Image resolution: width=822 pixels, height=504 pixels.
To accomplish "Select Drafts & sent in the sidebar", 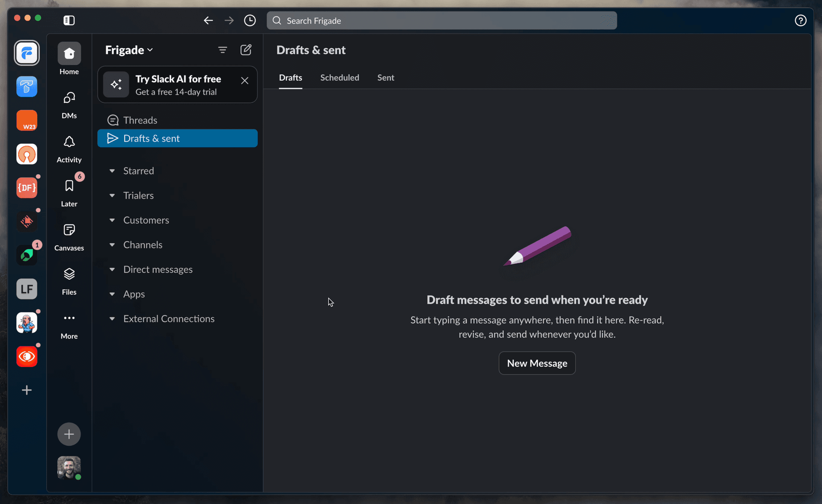I will pos(177,138).
